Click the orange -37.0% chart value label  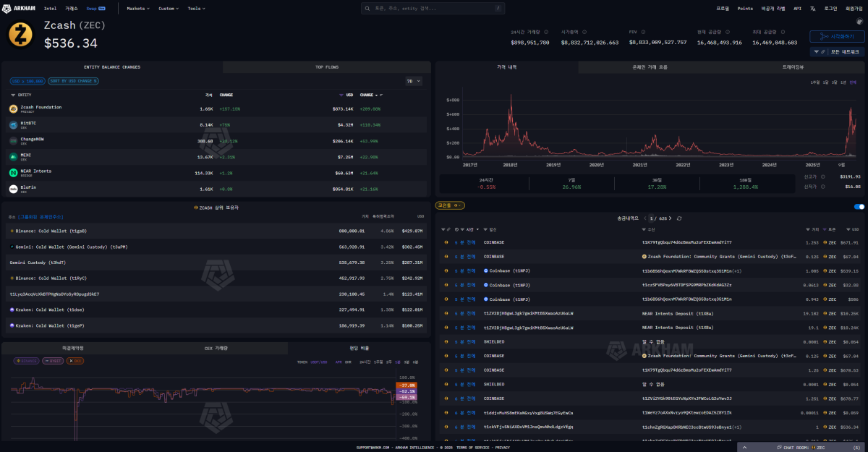point(406,385)
